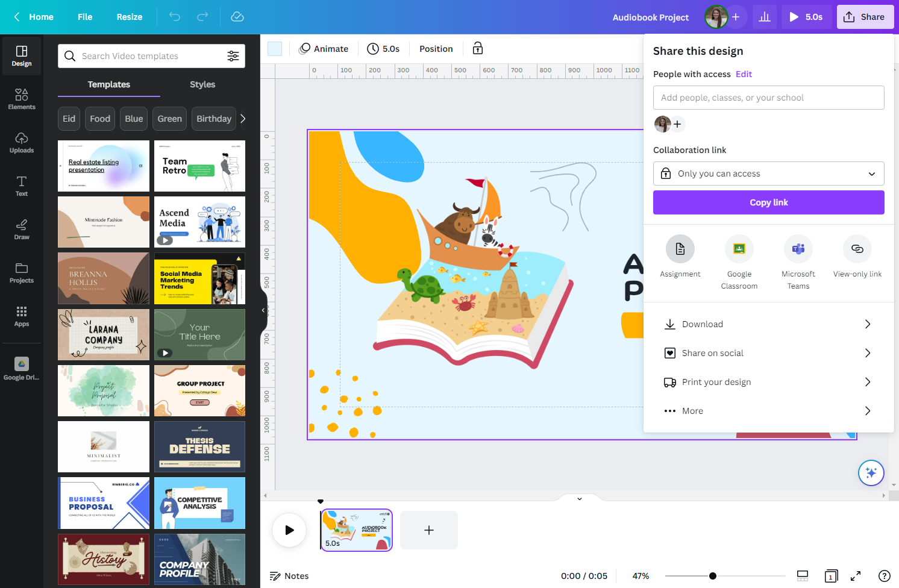Viewport: 899px width, 588px height.
Task: Collapse the timeline with down chevron
Action: point(580,499)
